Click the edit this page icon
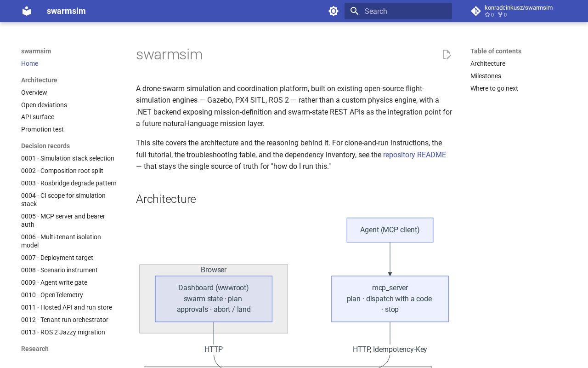Image resolution: width=588 pixels, height=368 pixels. coord(447,55)
